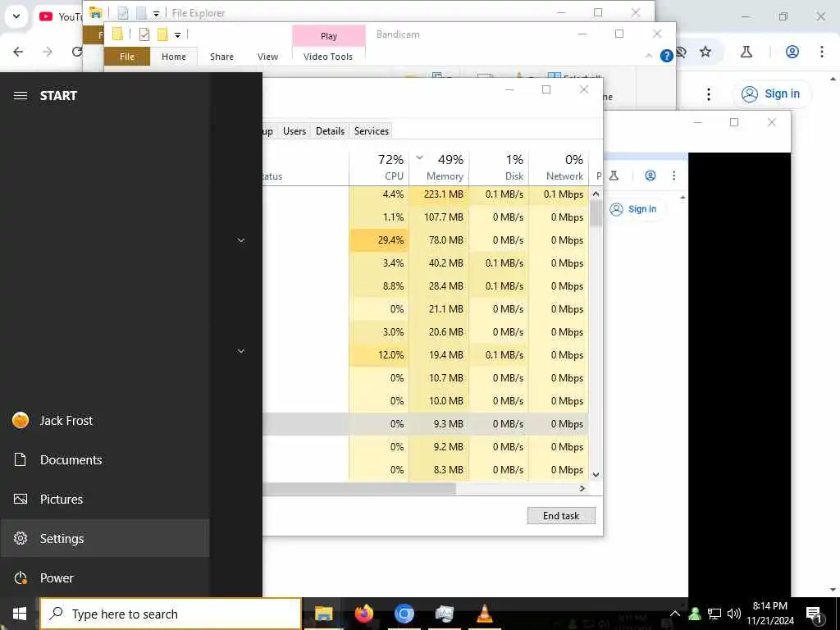The width and height of the screenshot is (840, 630).
Task: Expand the lower Start menu chevron
Action: click(x=241, y=351)
